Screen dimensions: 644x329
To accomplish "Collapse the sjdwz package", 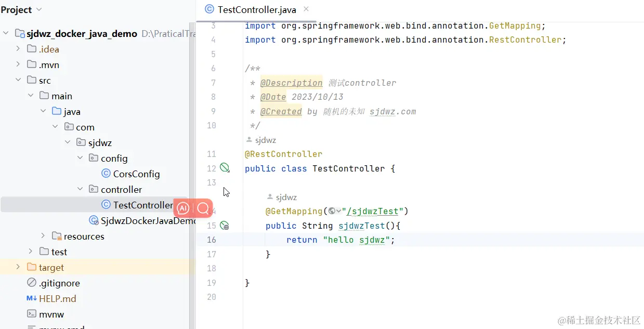I will coord(68,142).
